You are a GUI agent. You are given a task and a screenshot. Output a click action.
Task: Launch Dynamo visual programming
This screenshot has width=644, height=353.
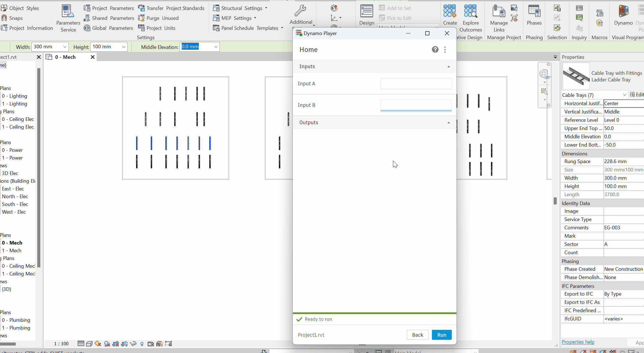tap(623, 15)
